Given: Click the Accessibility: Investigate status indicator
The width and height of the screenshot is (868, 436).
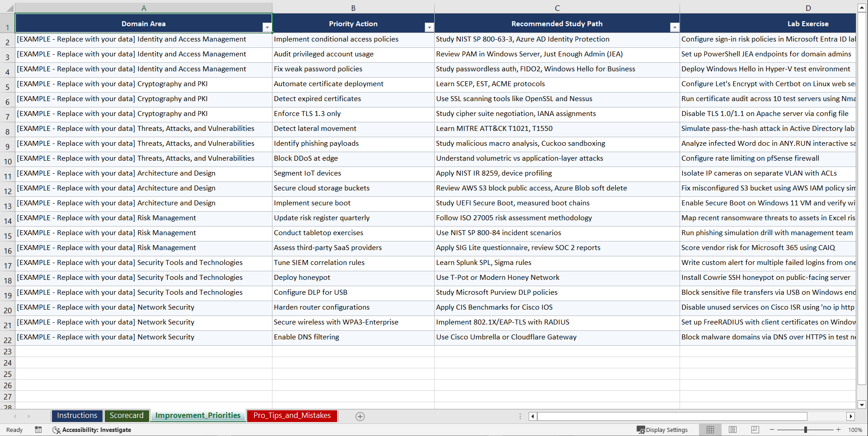Looking at the screenshot, I should pos(92,430).
